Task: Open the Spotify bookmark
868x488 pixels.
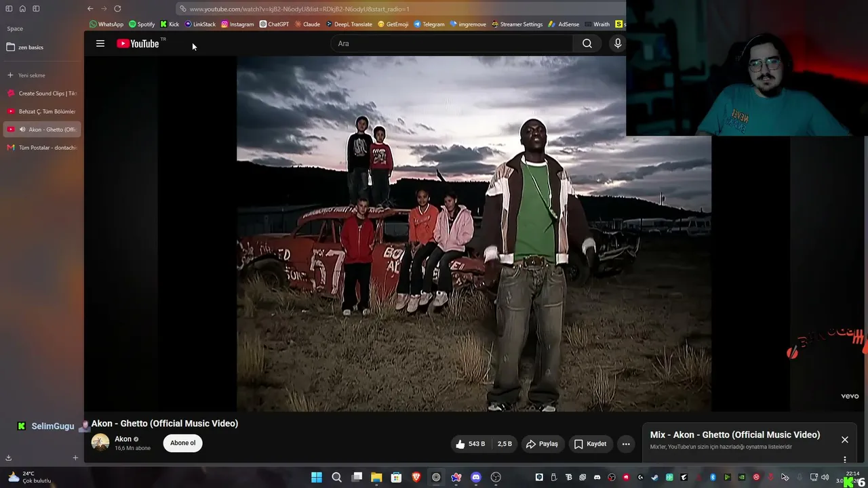Action: 142,24
